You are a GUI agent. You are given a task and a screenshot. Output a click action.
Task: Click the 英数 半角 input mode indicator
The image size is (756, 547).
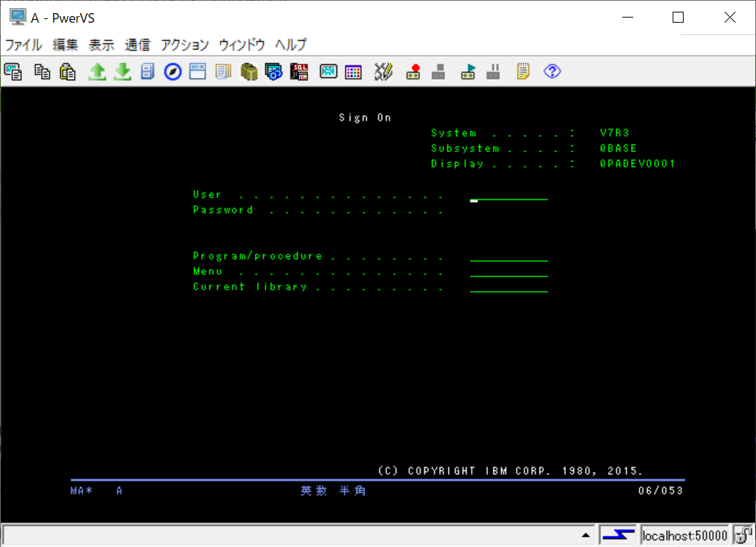333,491
